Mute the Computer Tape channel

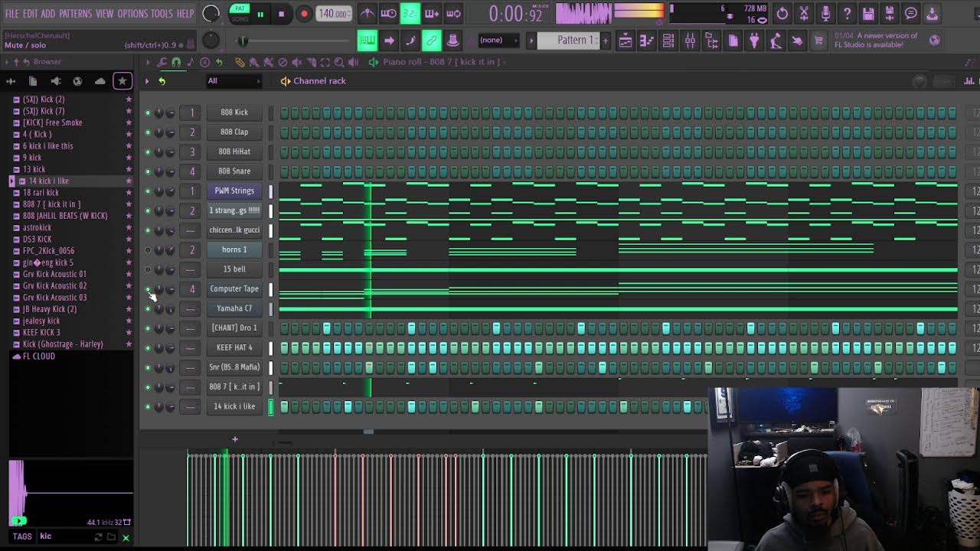coord(148,289)
